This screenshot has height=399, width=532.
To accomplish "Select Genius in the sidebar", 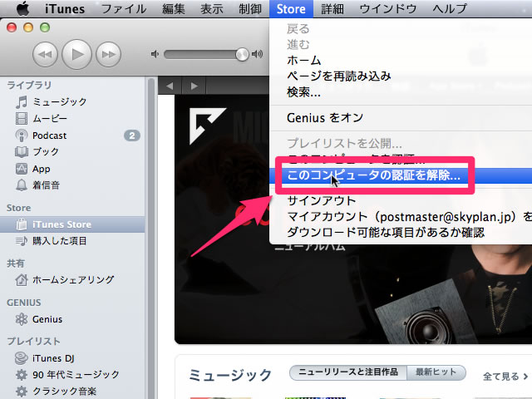I will click(72, 319).
